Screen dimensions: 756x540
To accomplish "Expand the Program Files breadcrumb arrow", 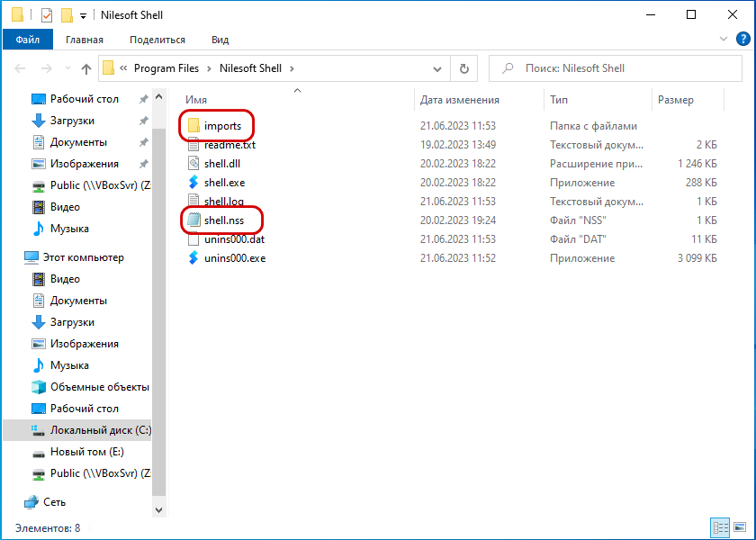I will (x=209, y=68).
